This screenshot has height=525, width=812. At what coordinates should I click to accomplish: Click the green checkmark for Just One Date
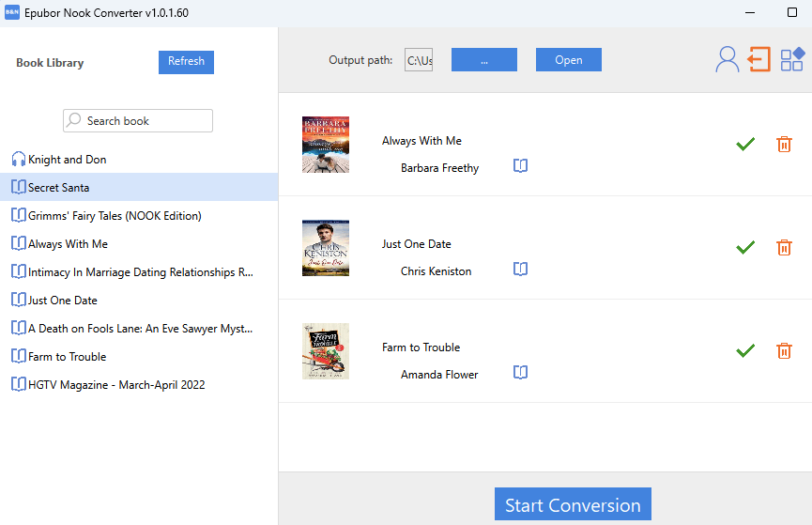click(745, 247)
